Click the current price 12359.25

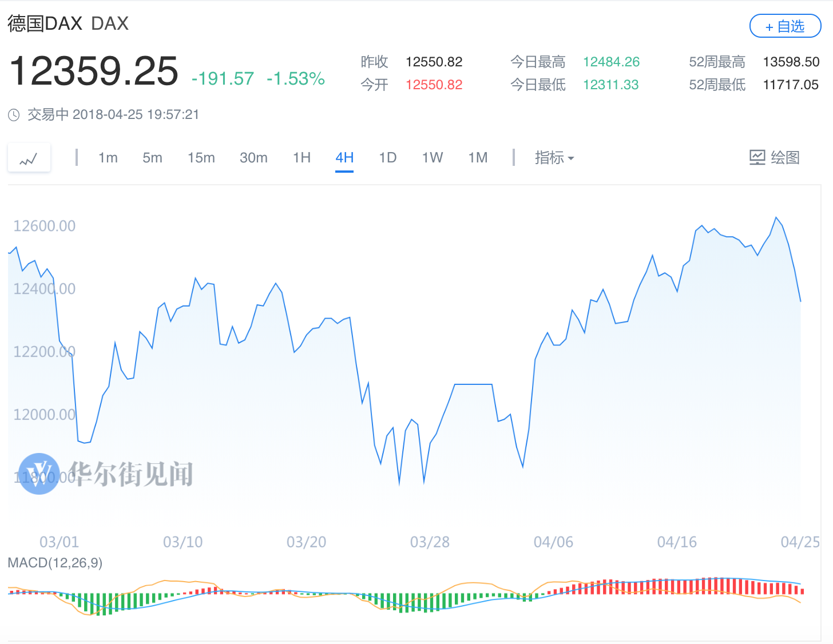click(x=94, y=71)
